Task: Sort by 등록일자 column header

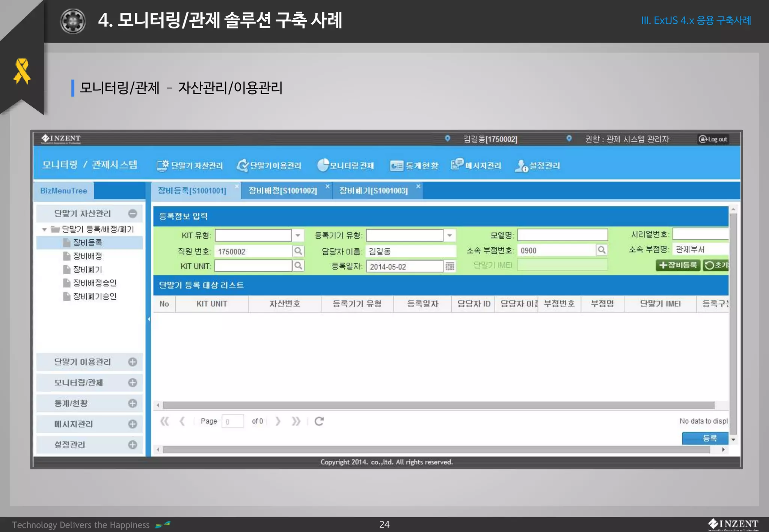Action: click(422, 304)
